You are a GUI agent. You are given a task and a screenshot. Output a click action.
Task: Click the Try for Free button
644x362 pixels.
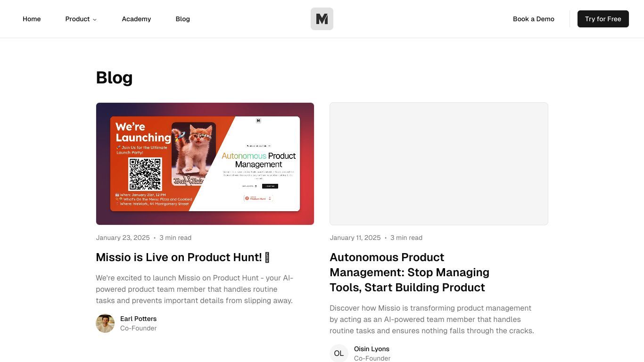pos(603,19)
